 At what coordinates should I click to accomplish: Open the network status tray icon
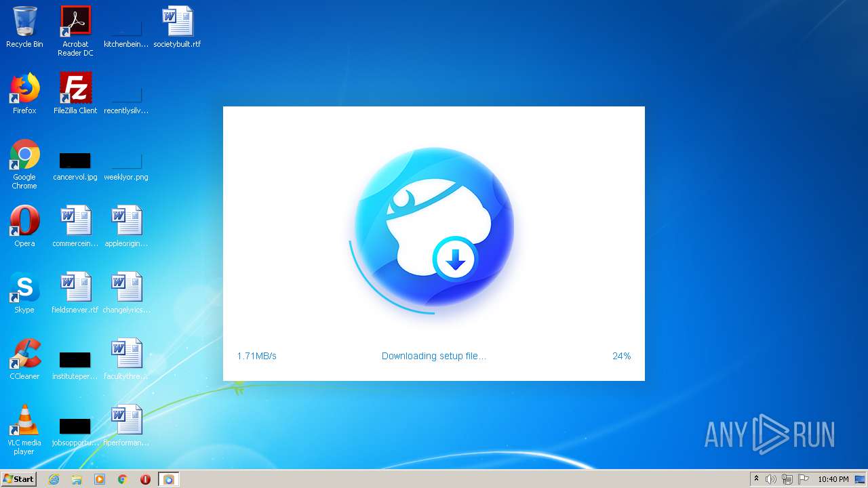coord(787,479)
